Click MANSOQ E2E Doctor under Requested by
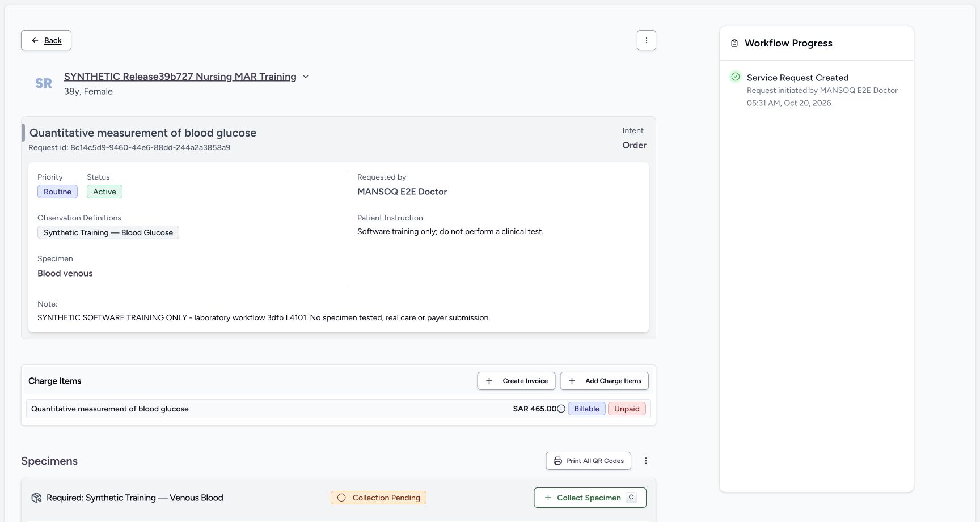 coord(402,192)
